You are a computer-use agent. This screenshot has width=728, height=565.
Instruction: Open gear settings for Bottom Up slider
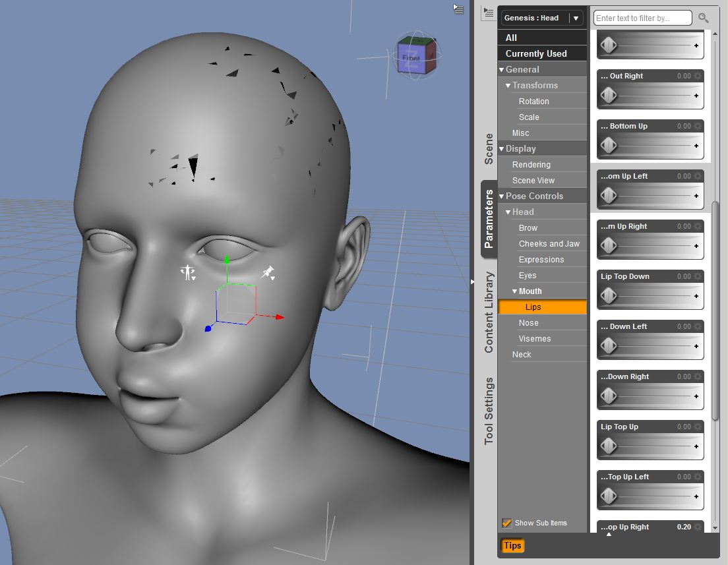coord(698,126)
